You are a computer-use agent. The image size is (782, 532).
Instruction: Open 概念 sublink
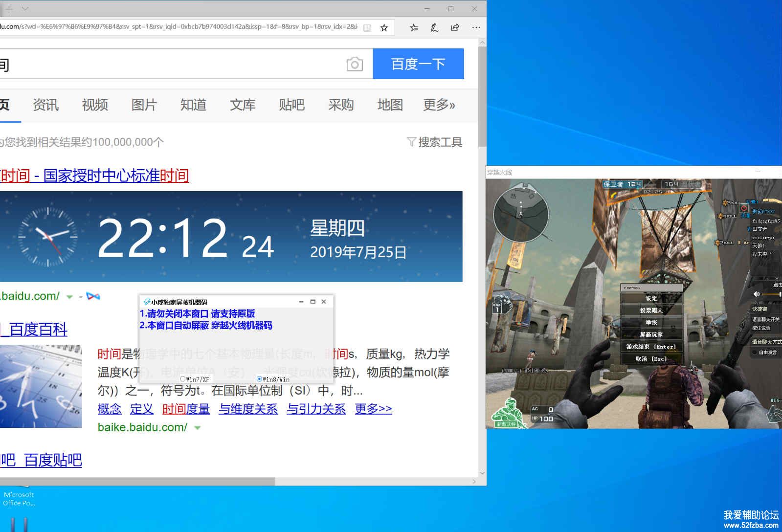coord(110,409)
